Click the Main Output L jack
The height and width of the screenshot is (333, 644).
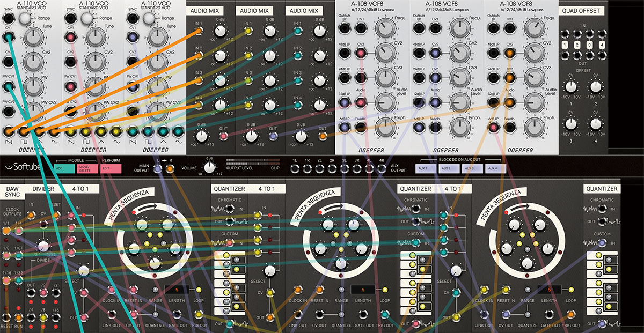pos(157,169)
